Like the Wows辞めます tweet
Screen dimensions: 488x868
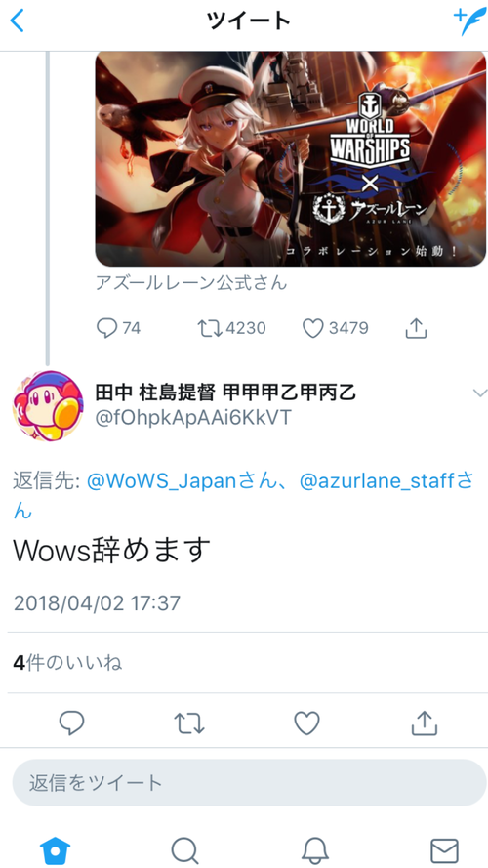point(306,723)
